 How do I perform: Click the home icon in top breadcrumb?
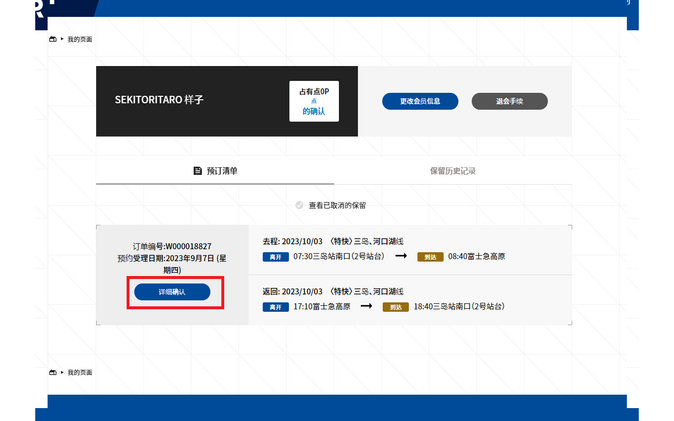click(53, 39)
